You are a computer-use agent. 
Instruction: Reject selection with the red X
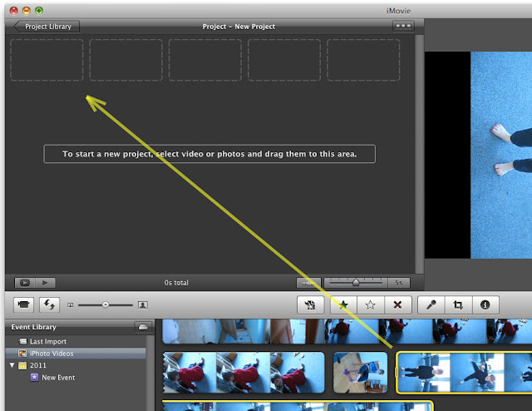point(397,305)
